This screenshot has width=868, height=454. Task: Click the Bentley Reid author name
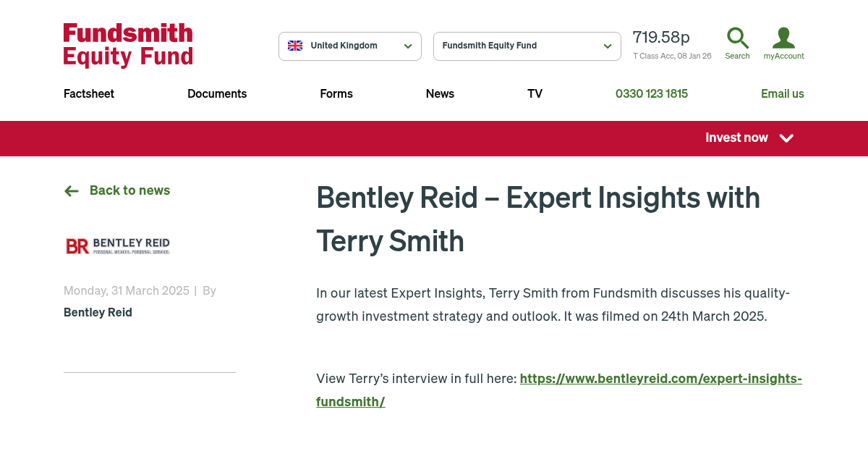(98, 312)
